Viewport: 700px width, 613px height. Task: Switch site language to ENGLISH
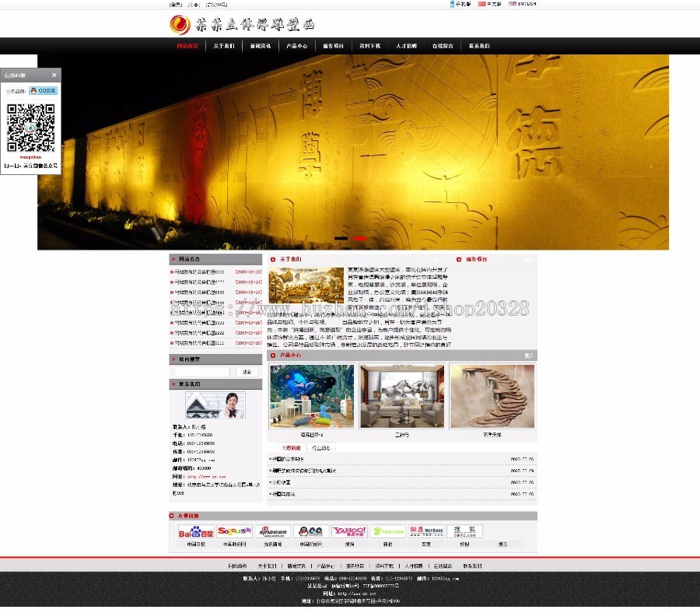tap(523, 4)
